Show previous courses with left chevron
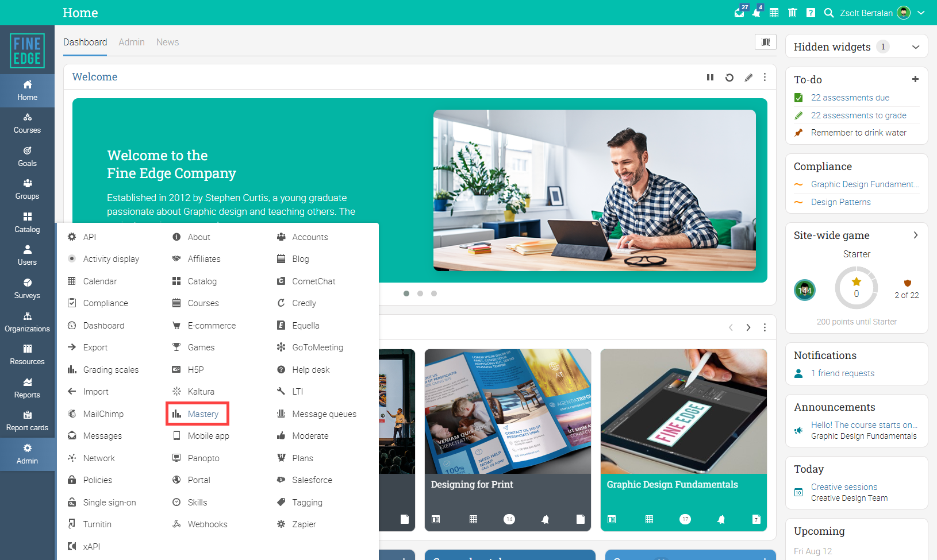 [x=731, y=327]
